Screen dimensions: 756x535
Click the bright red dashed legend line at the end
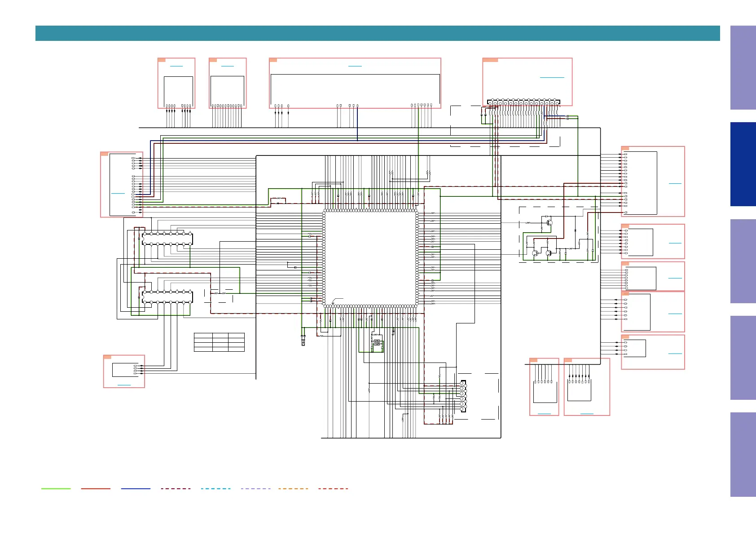coord(333,488)
